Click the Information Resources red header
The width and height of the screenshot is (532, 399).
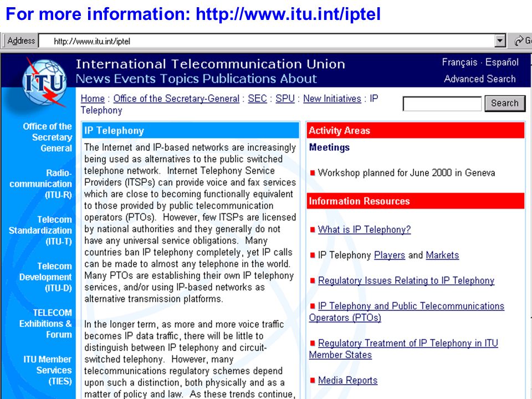pos(416,201)
